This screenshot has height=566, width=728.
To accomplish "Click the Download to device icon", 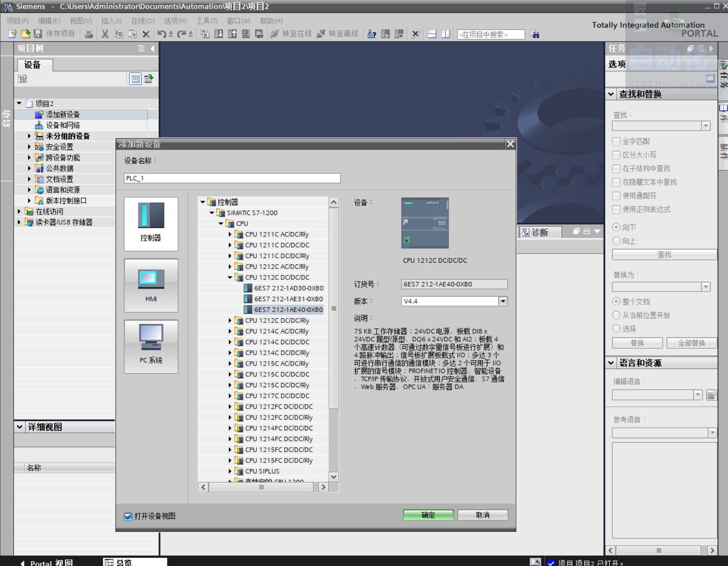I will (218, 34).
